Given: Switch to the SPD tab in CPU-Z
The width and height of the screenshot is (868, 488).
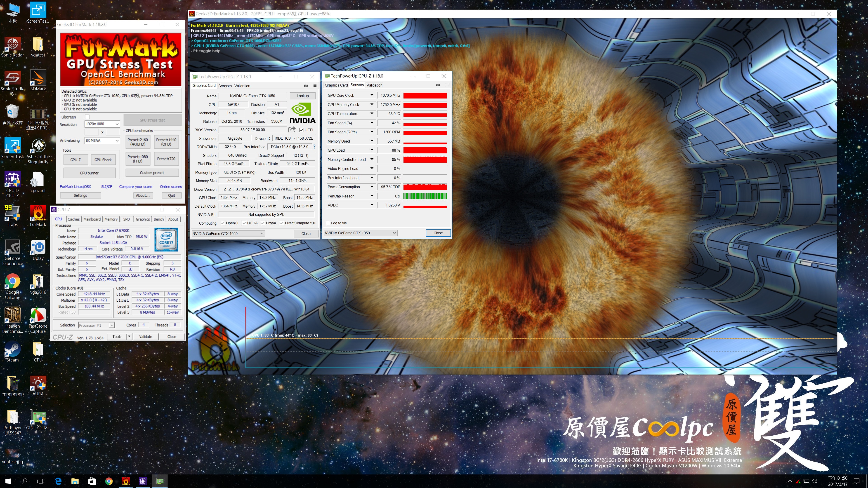Looking at the screenshot, I should pos(127,219).
